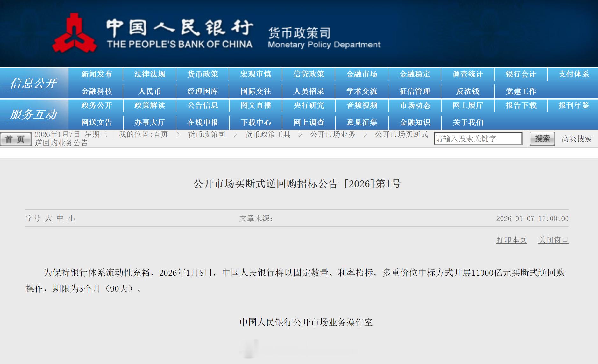Click the 货币政策司 department title in header

point(299,33)
